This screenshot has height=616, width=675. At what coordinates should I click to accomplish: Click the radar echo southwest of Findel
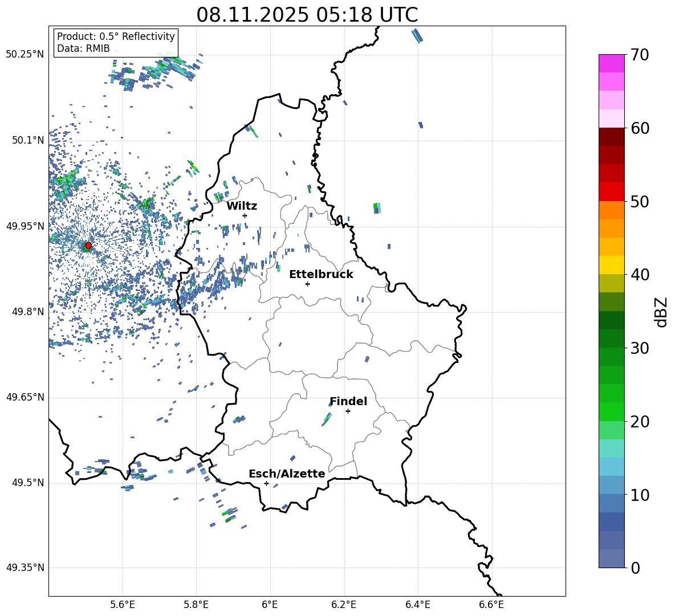coord(327,419)
